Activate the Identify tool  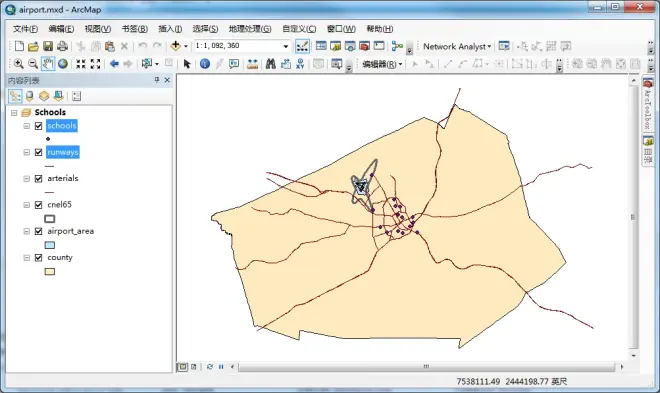point(205,64)
